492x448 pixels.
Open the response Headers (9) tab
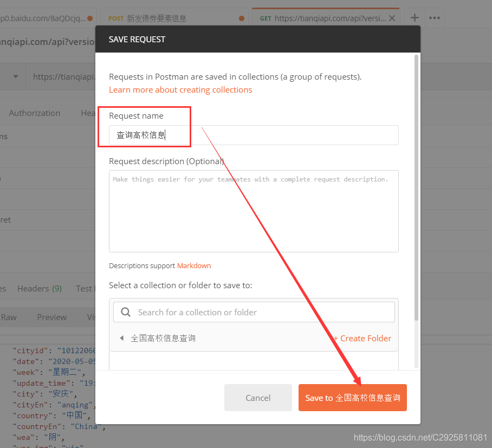pyautogui.click(x=40, y=288)
